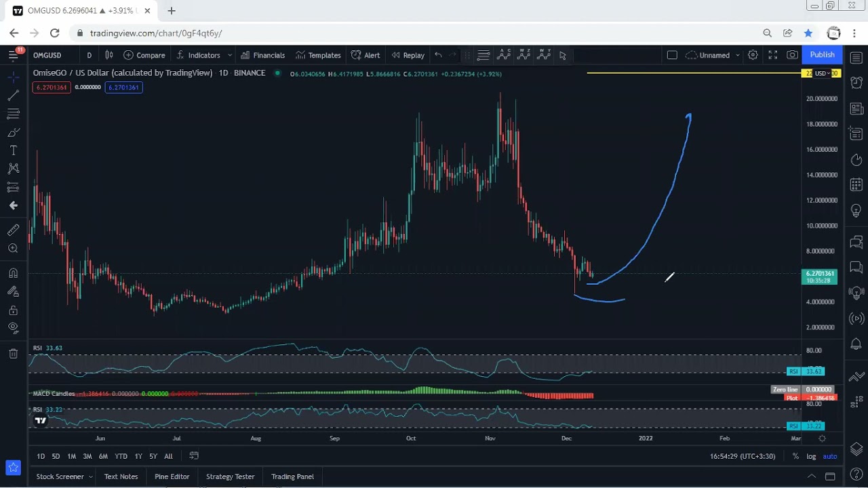Toggle auto scale
This screenshot has height=488, width=868.
click(830, 456)
